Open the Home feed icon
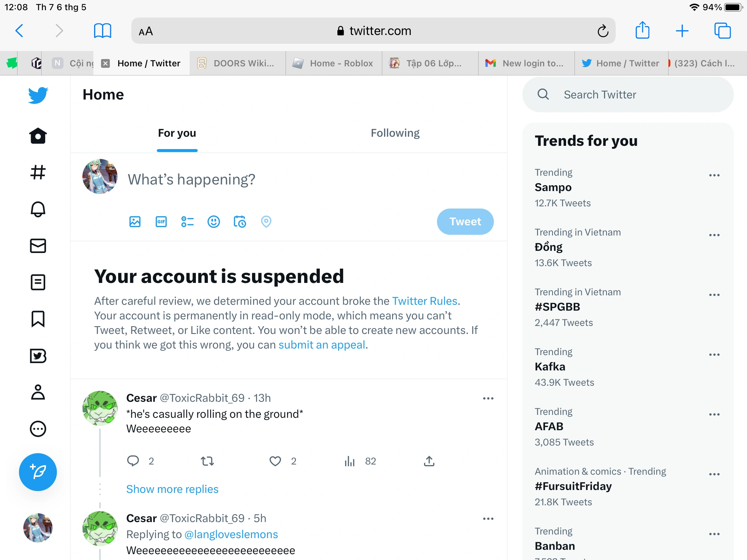The width and height of the screenshot is (747, 560). tap(38, 136)
